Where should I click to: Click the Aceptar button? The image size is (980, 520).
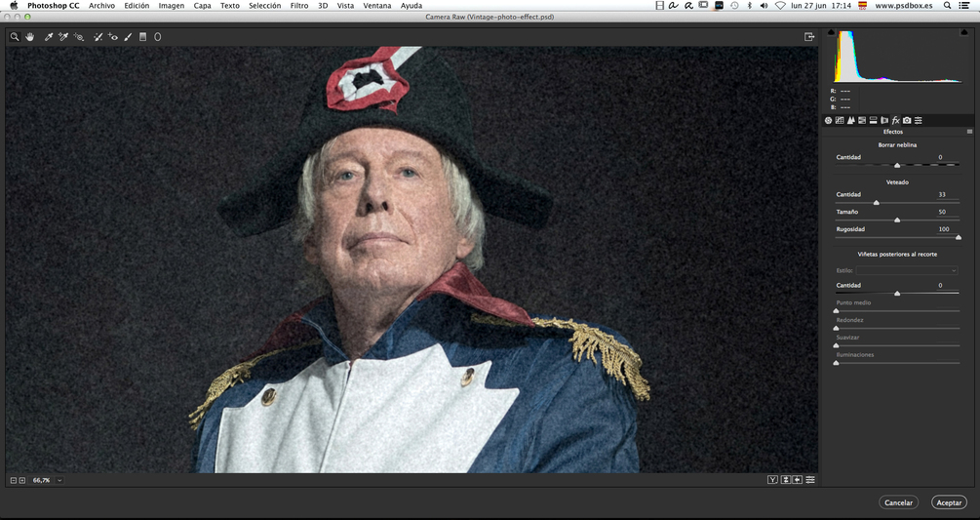click(949, 502)
